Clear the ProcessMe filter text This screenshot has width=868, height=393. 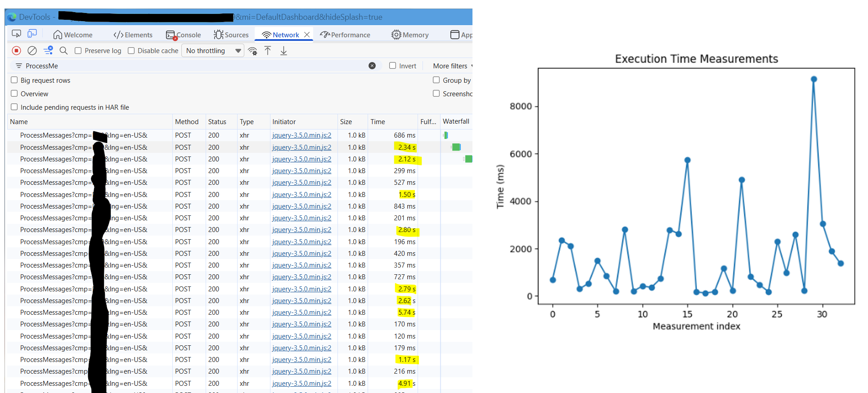(372, 66)
